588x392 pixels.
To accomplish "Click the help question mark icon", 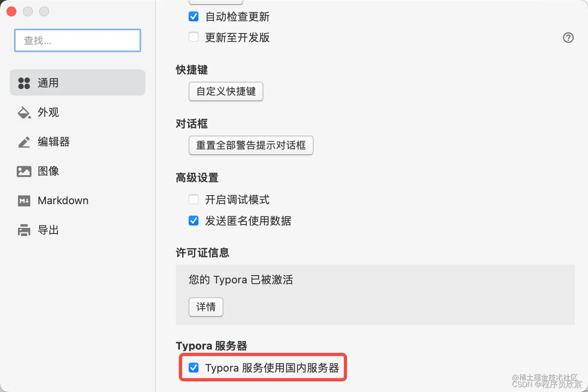I will click(x=568, y=38).
